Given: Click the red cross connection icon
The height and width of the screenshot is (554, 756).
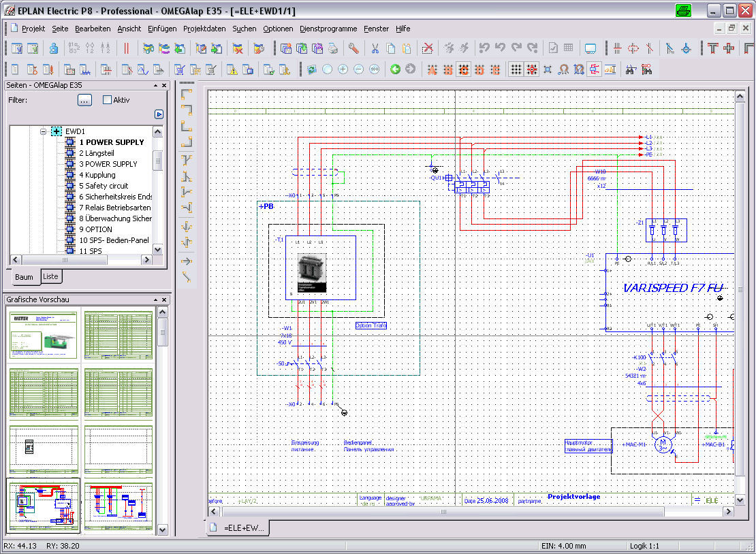Looking at the screenshot, I should coord(729,48).
